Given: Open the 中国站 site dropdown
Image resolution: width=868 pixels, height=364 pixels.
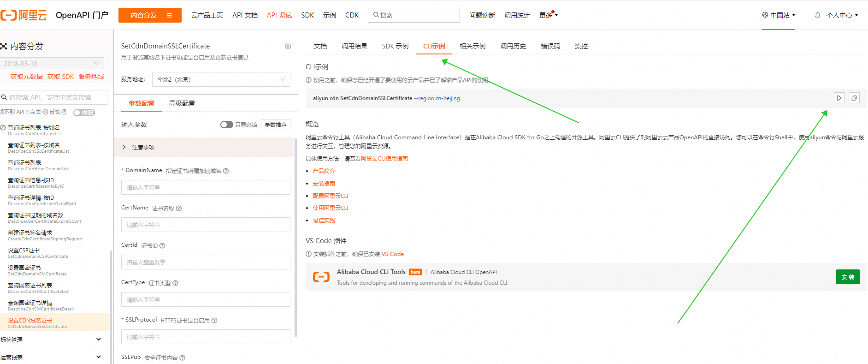Looking at the screenshot, I should coord(779,15).
